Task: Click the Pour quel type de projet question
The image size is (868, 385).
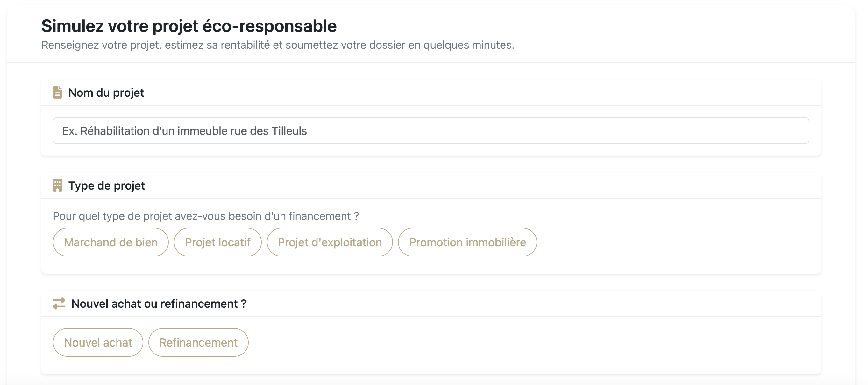Action: (x=206, y=216)
